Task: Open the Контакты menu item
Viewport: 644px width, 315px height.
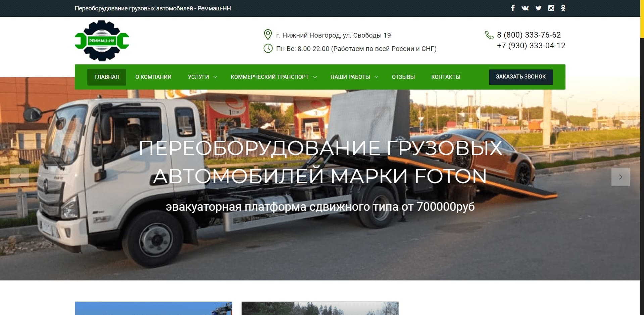Action: coord(446,77)
